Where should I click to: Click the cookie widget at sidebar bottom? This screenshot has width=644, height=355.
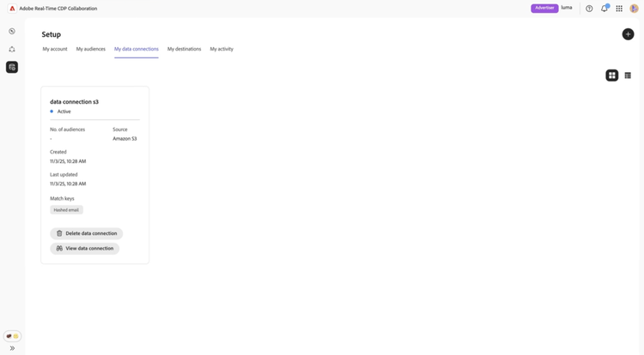12,336
